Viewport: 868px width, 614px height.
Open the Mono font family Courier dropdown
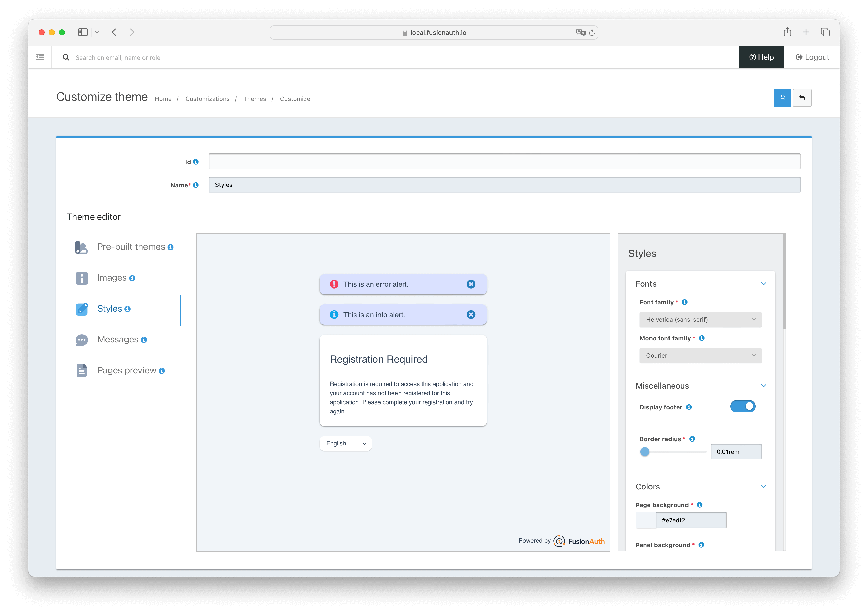pyautogui.click(x=700, y=355)
